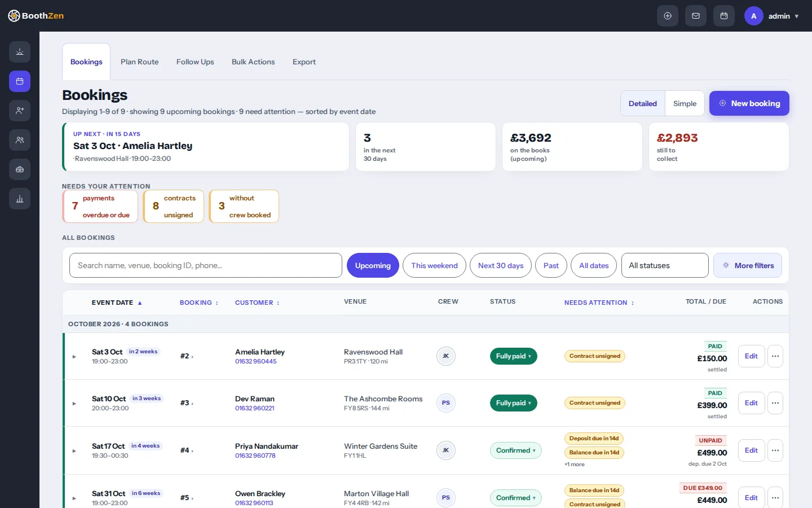The height and width of the screenshot is (508, 812).
Task: Open booking #3 link
Action: click(x=187, y=403)
